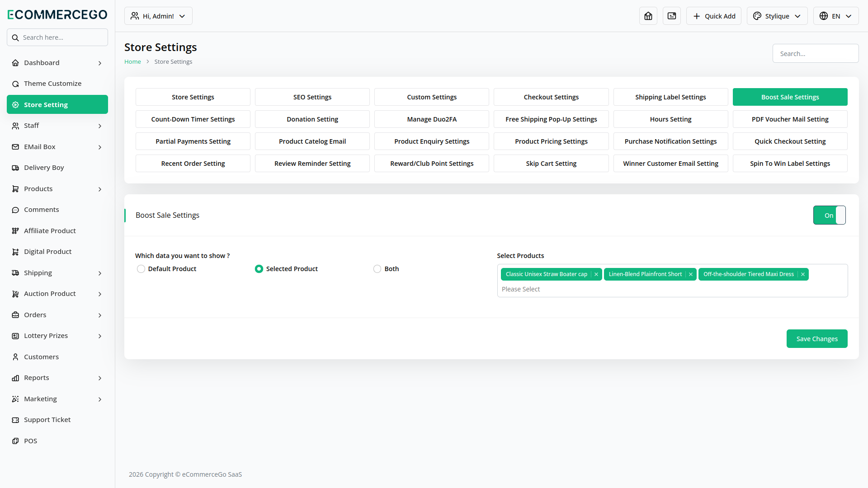This screenshot has height=488, width=868.
Task: Expand the Orders sidebar menu
Action: (x=57, y=315)
